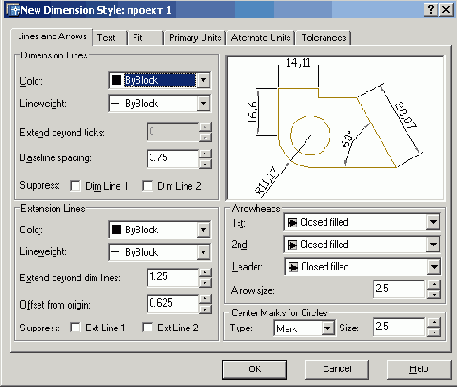Click the Arrow size input field
Viewport: 457px width, 387px height.
[x=399, y=289]
